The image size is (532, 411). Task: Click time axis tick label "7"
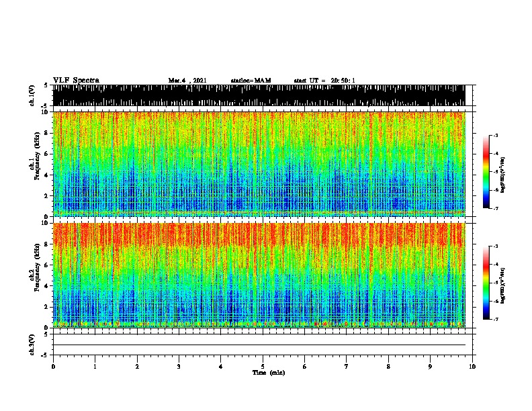click(347, 366)
